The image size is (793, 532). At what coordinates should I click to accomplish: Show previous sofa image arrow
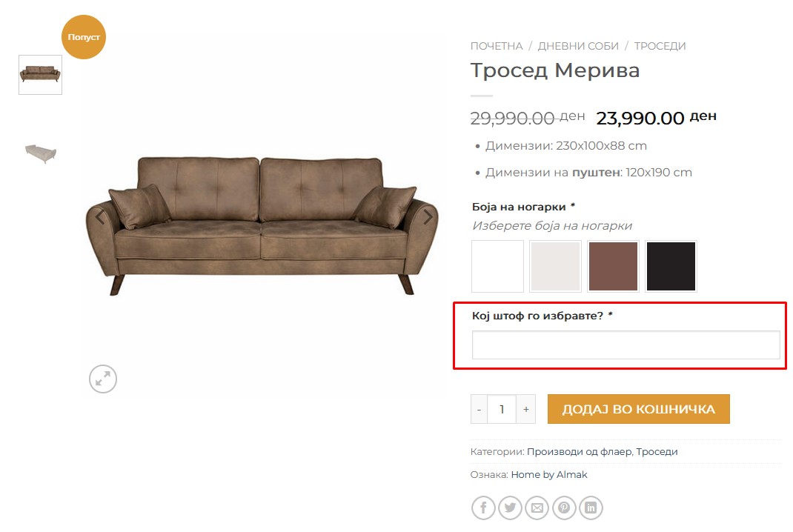100,217
